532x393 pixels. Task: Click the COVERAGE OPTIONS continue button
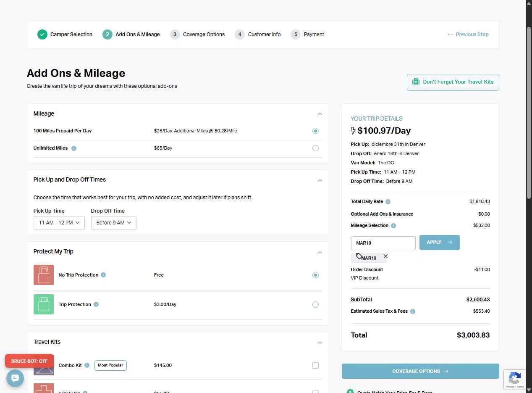click(420, 371)
